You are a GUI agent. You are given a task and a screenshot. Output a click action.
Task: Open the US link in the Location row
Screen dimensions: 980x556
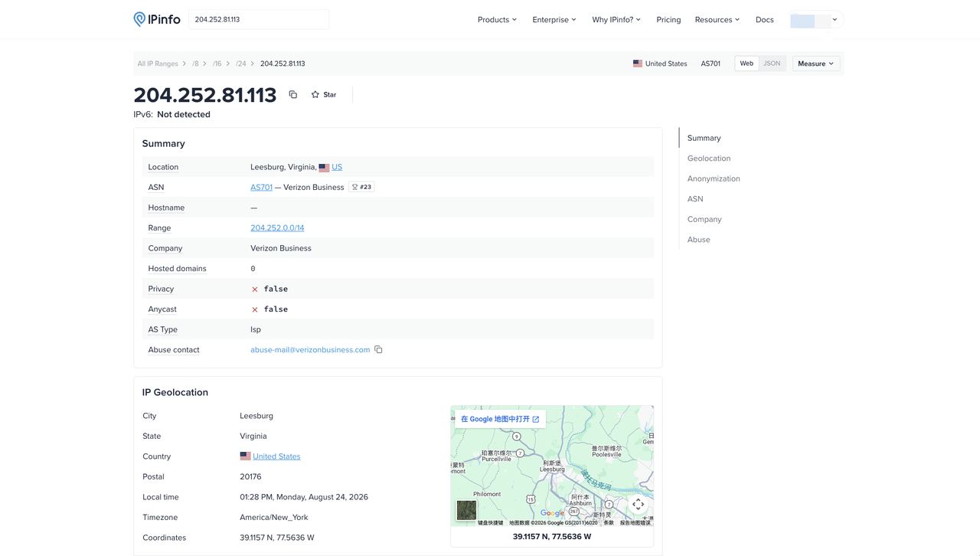(x=337, y=167)
